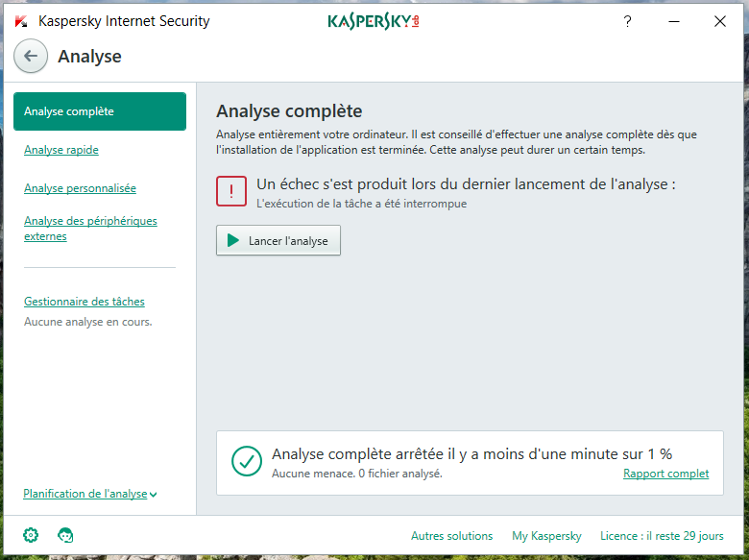749x560 pixels.
Task: Start scan with Lancer l'analyse button
Action: (x=278, y=240)
